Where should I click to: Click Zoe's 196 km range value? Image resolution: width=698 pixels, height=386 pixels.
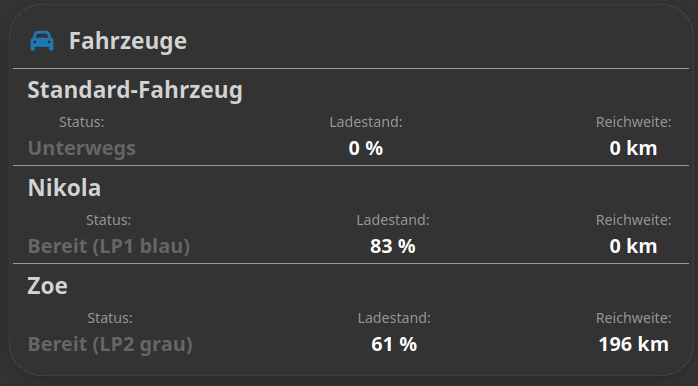633,344
